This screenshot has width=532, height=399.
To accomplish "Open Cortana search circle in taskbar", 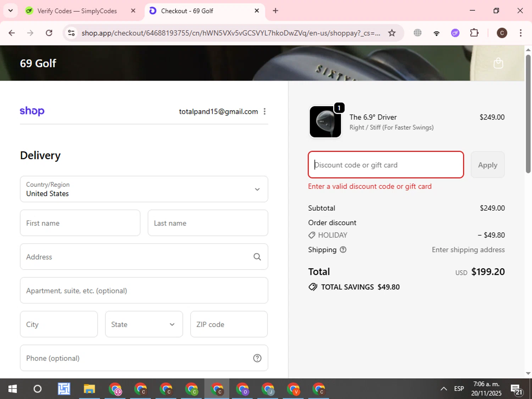I will pos(37,389).
